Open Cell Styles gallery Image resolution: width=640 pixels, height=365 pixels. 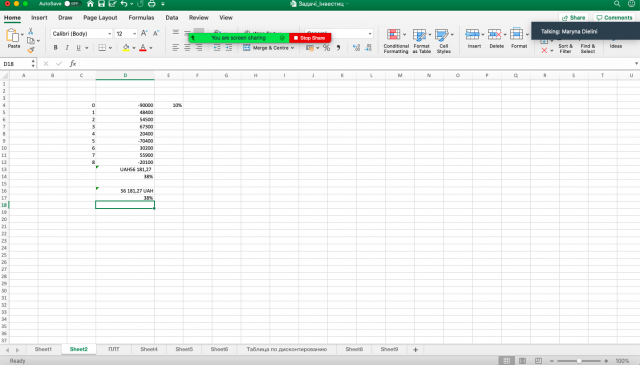(x=444, y=41)
